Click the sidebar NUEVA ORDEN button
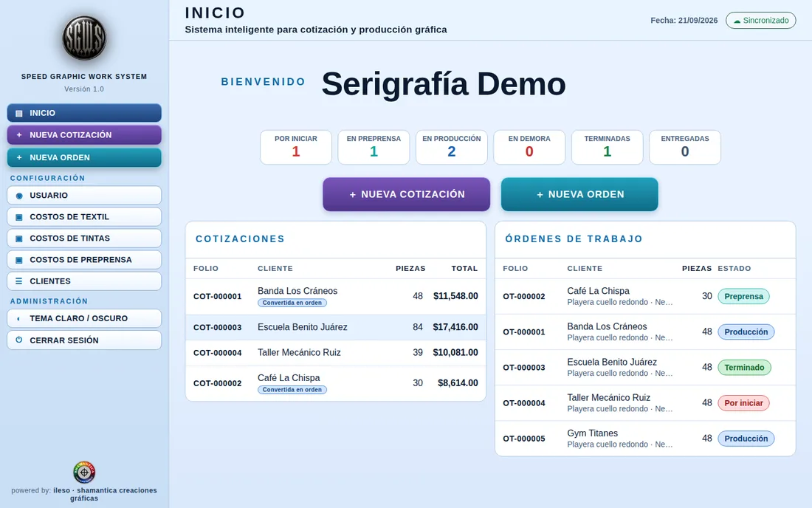 [x=84, y=157]
